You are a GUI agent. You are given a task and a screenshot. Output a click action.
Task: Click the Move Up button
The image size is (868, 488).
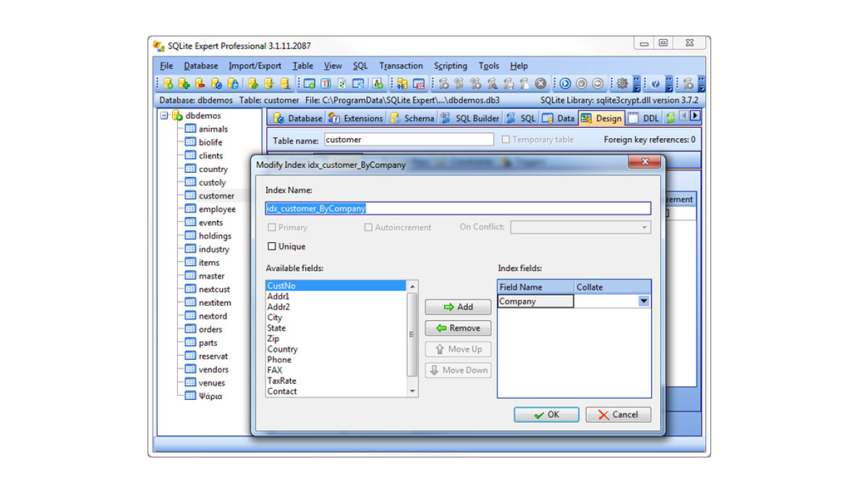tap(458, 349)
